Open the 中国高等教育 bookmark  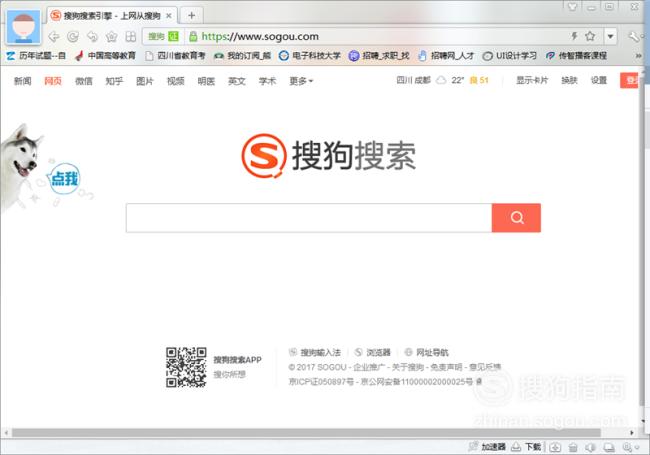(106, 56)
